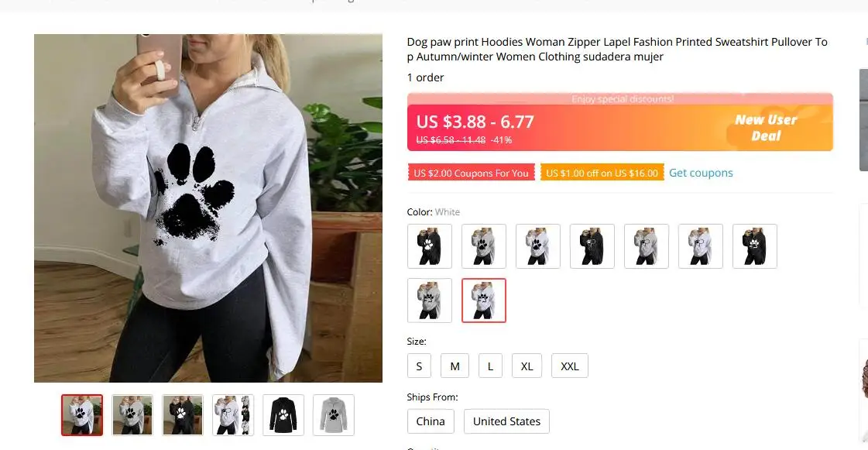This screenshot has height=450, width=868.
Task: Show the second gallery thumbnail of gray hoodie
Action: coord(132,415)
